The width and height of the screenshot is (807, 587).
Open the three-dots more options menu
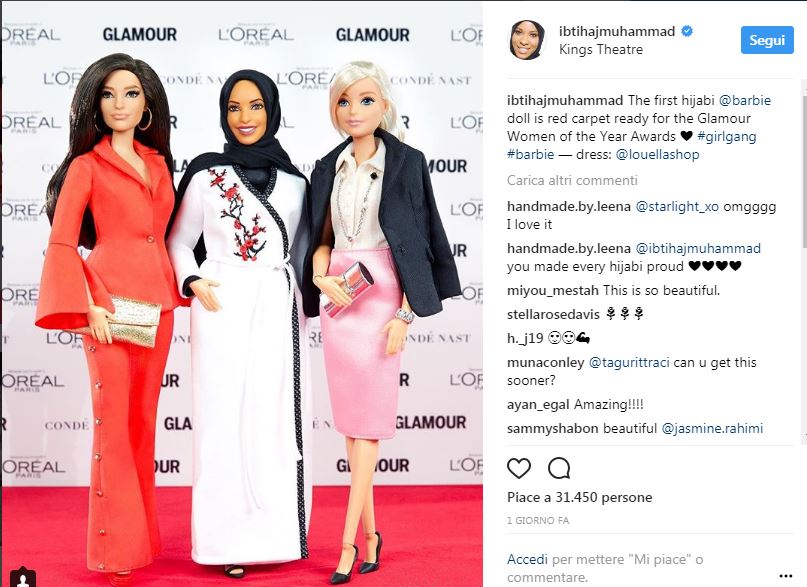[785, 576]
